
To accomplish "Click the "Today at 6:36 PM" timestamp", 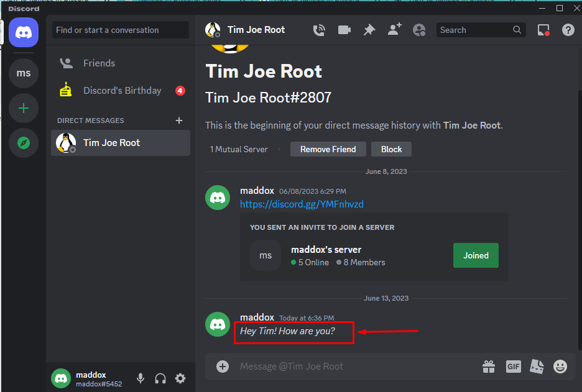I will pyautogui.click(x=307, y=318).
